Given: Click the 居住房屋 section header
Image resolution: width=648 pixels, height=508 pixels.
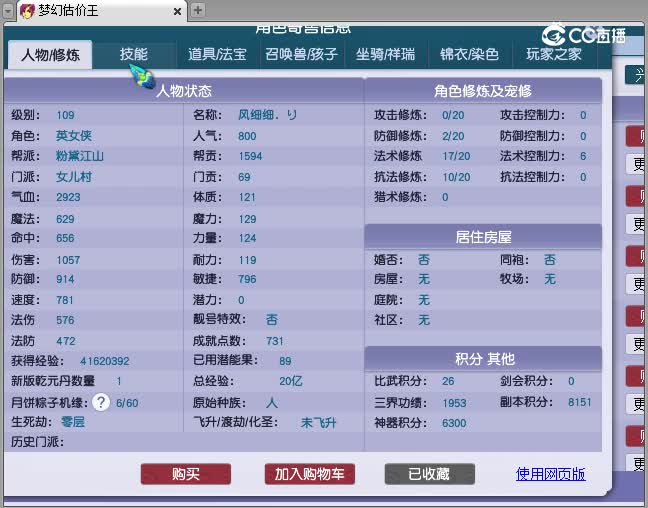Looking at the screenshot, I should (483, 237).
